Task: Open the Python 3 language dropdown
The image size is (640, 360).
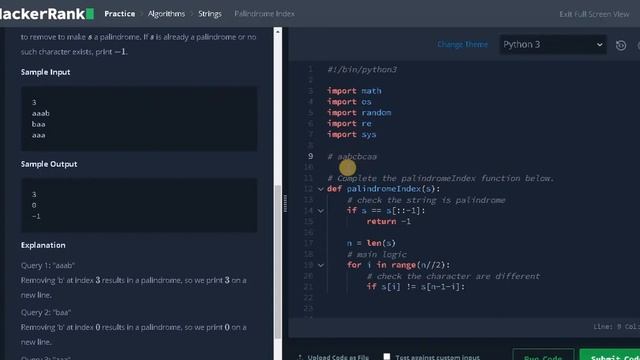Action: pyautogui.click(x=553, y=44)
